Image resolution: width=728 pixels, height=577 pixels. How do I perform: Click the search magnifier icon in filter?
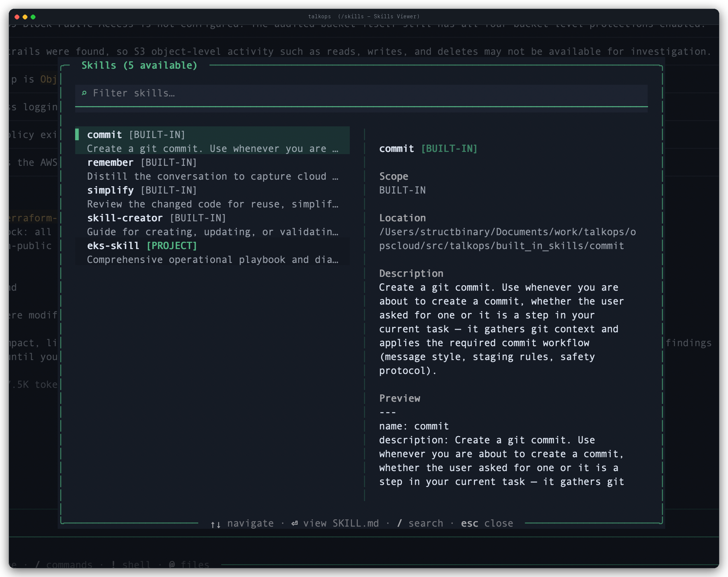pyautogui.click(x=84, y=93)
